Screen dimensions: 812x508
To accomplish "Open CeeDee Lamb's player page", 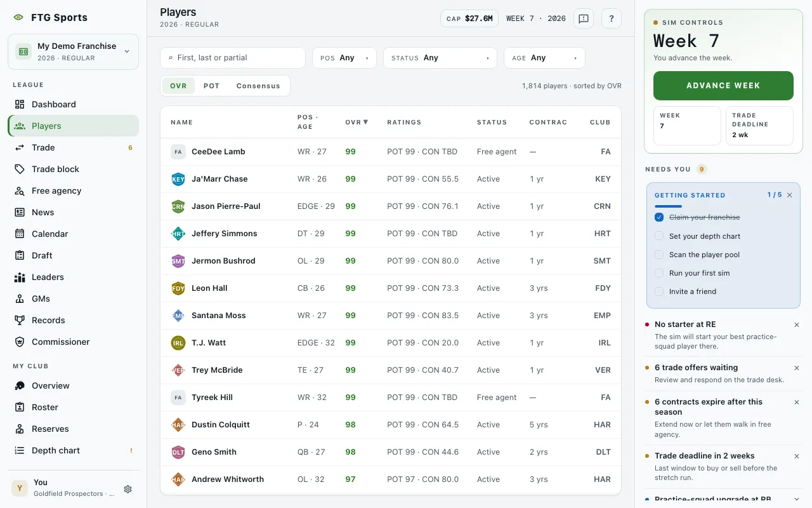I will click(x=218, y=152).
